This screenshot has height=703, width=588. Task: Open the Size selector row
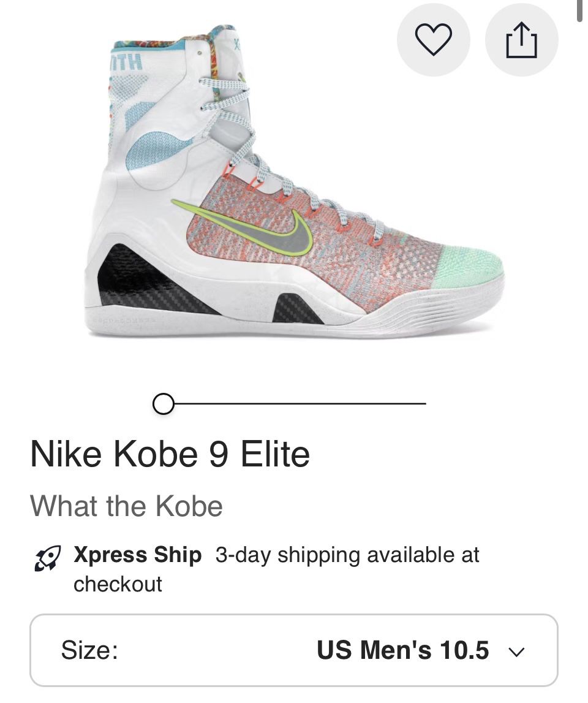[x=294, y=650]
